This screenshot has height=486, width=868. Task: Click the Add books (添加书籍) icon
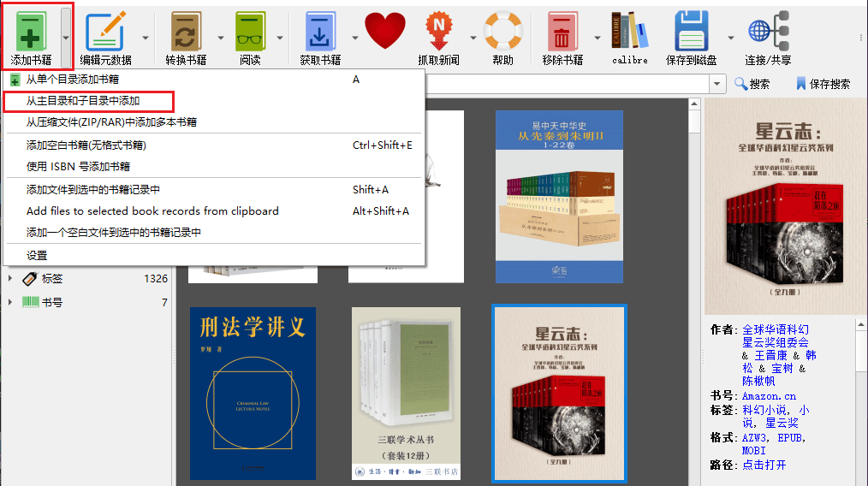point(31,33)
